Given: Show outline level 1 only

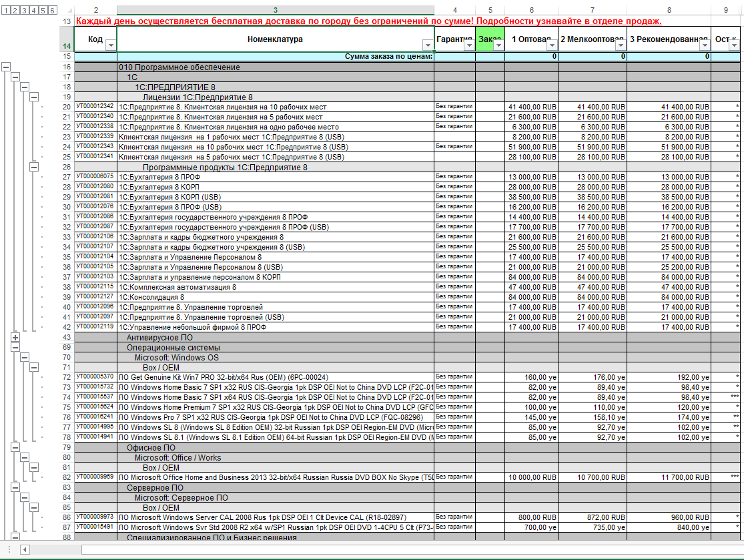Looking at the screenshot, I should coord(6,11).
